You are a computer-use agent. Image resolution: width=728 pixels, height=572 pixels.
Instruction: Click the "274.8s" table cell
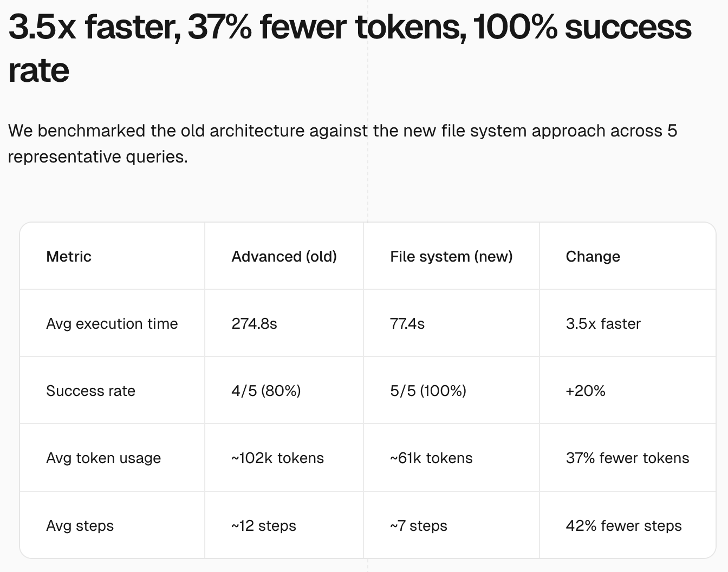pos(254,323)
